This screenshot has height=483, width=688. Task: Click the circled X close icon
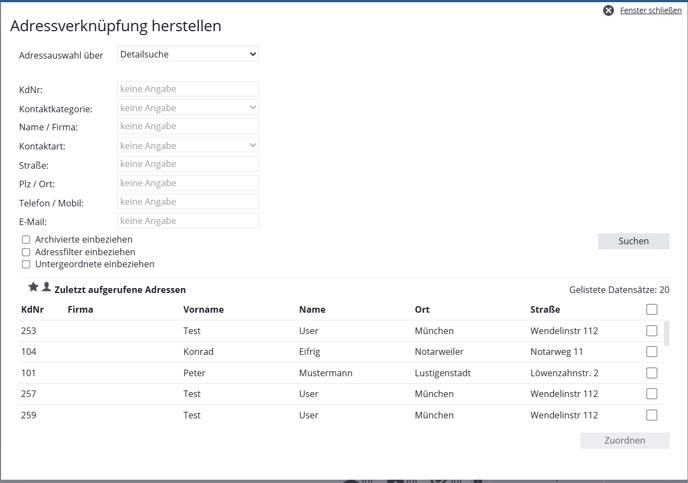click(x=608, y=10)
